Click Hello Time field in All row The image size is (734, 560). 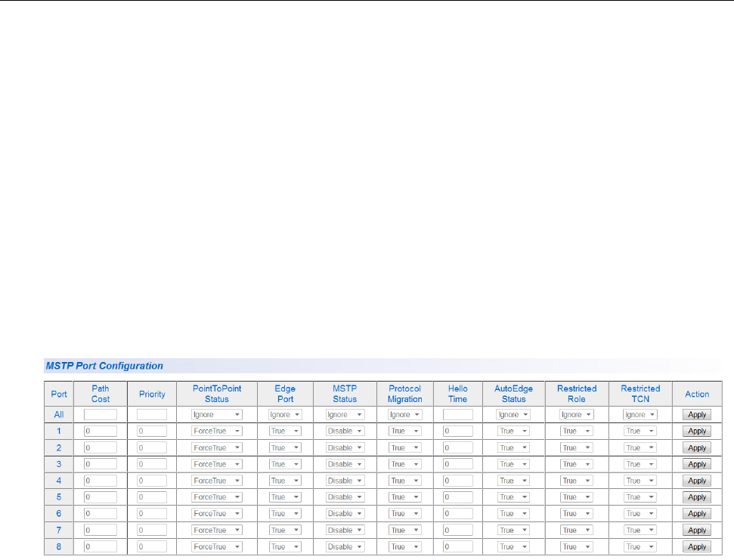click(457, 414)
